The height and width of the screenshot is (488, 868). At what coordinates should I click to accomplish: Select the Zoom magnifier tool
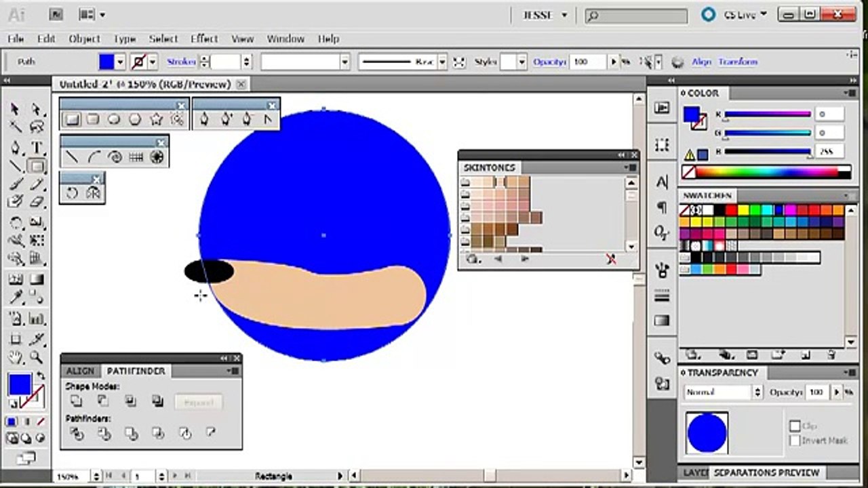[37, 357]
